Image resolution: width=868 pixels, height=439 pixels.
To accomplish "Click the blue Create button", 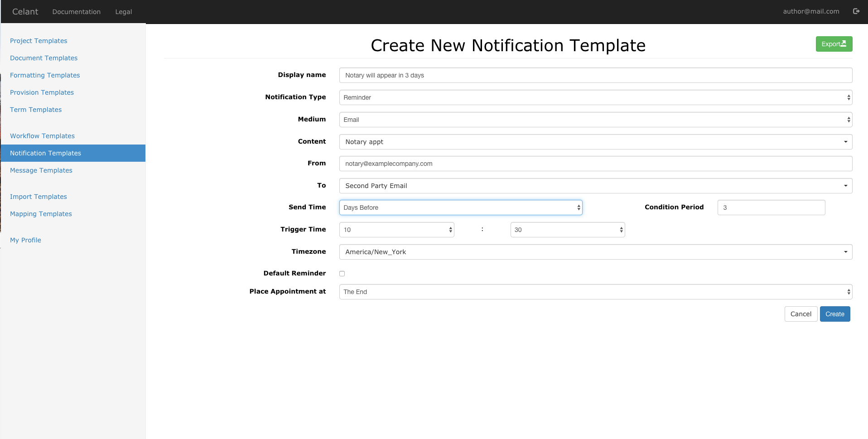I will tap(834, 314).
